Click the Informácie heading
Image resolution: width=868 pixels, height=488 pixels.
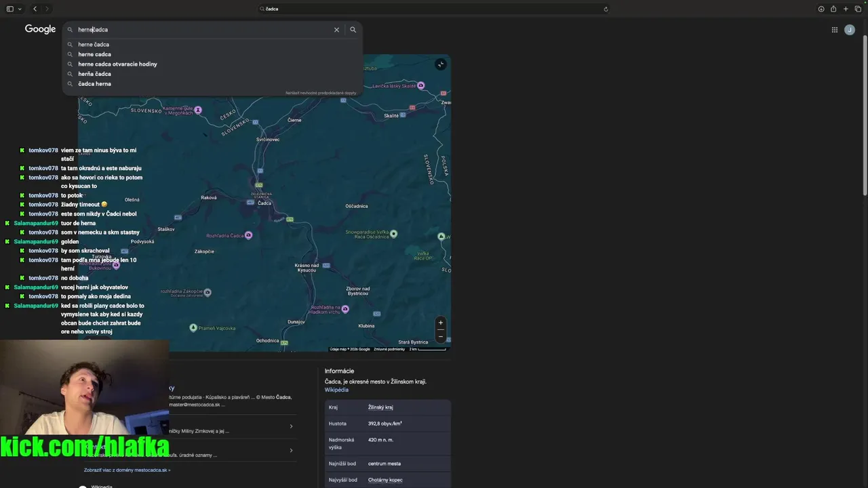339,371
